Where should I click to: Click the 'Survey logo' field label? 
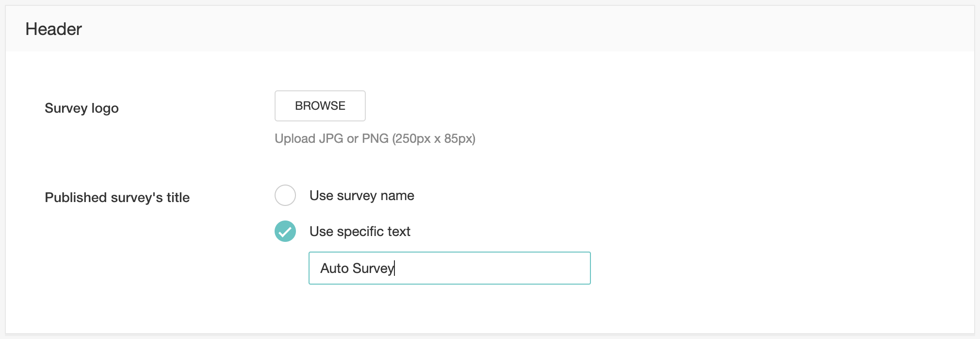(x=82, y=108)
